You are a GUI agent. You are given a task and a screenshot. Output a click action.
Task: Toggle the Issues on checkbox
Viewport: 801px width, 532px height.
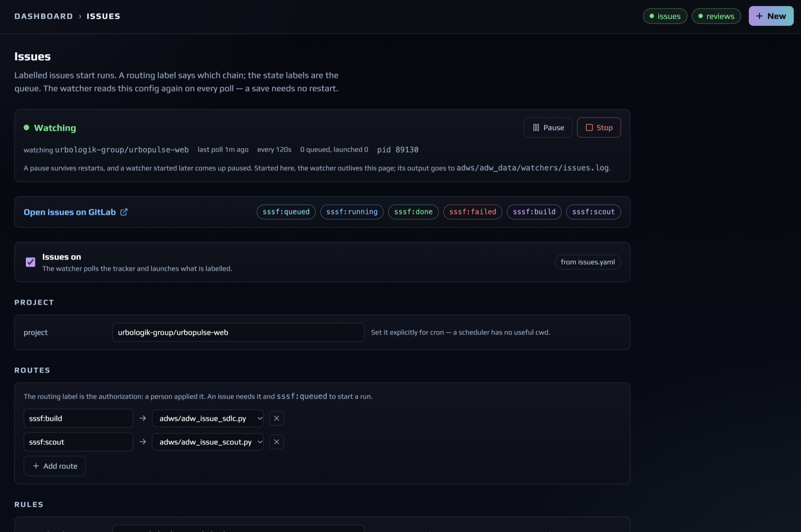pos(31,262)
